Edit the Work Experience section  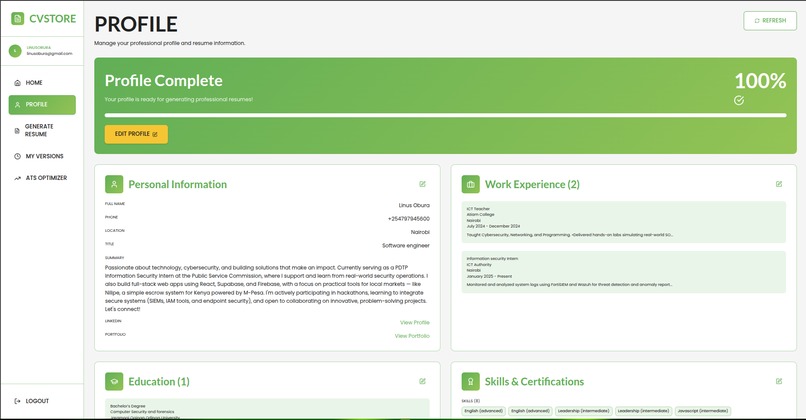(x=779, y=184)
